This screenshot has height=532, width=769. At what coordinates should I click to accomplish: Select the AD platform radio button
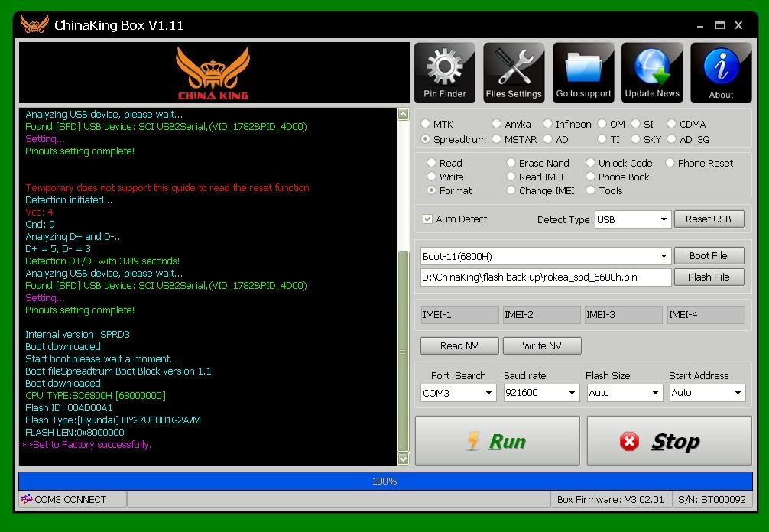tap(548, 139)
